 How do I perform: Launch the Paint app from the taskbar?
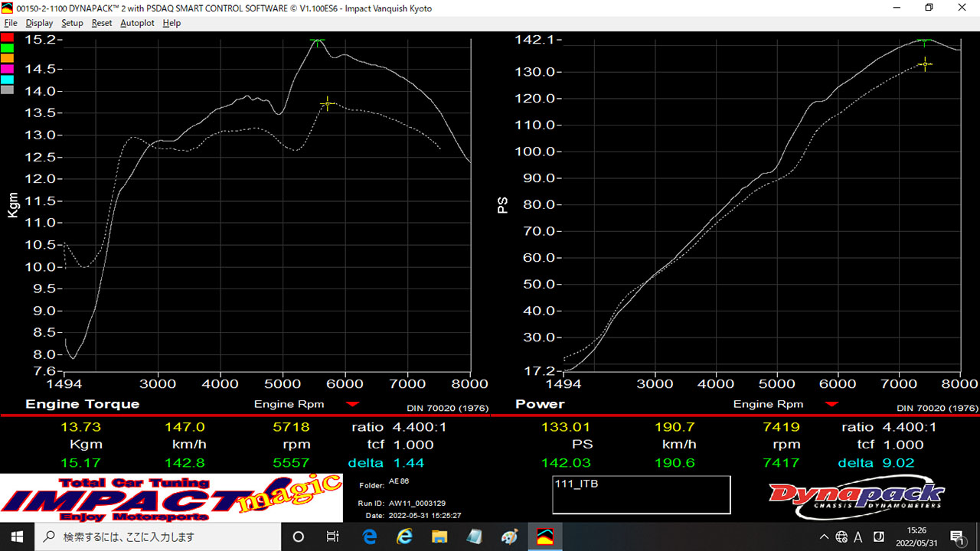pos(509,536)
